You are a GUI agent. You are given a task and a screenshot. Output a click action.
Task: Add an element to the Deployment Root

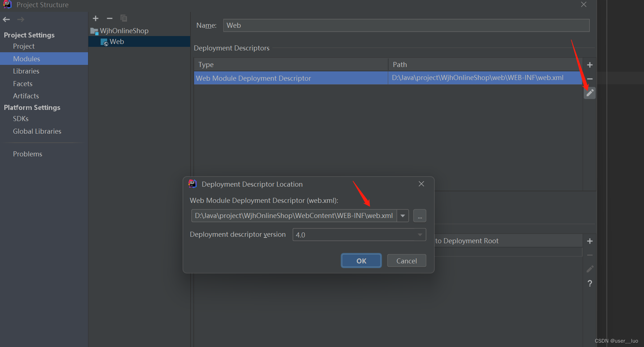pyautogui.click(x=590, y=241)
